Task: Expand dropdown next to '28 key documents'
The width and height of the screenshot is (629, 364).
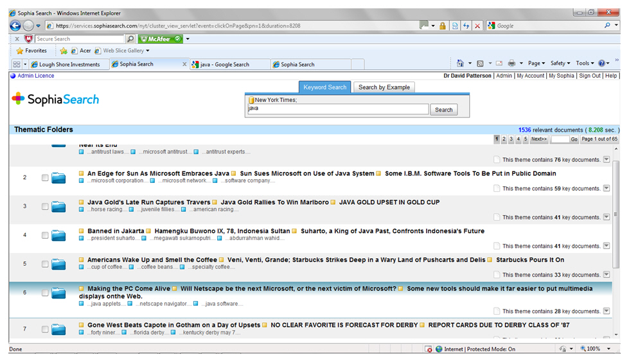Action: coord(607,311)
